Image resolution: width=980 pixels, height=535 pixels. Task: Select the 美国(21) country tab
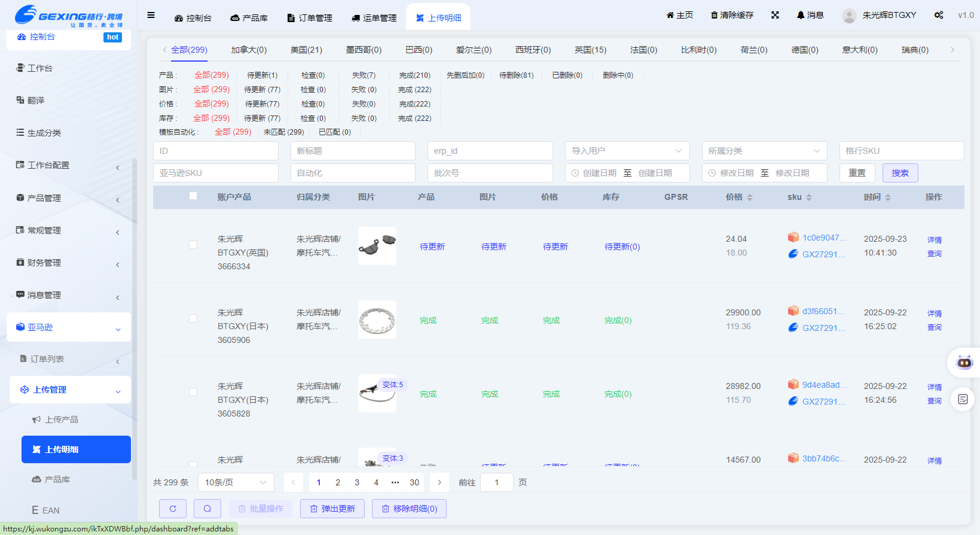click(306, 50)
